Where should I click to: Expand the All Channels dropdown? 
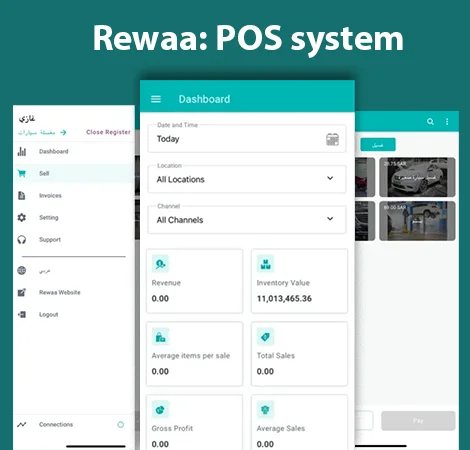(247, 220)
